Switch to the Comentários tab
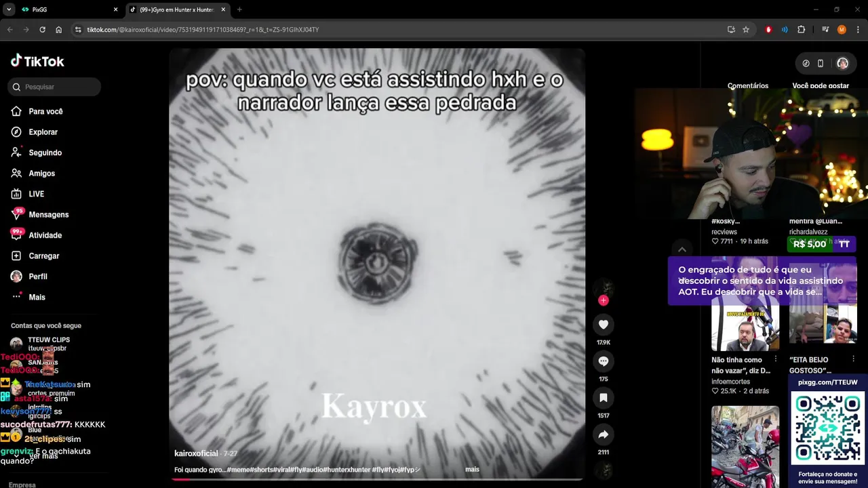The width and height of the screenshot is (868, 488). tap(748, 86)
